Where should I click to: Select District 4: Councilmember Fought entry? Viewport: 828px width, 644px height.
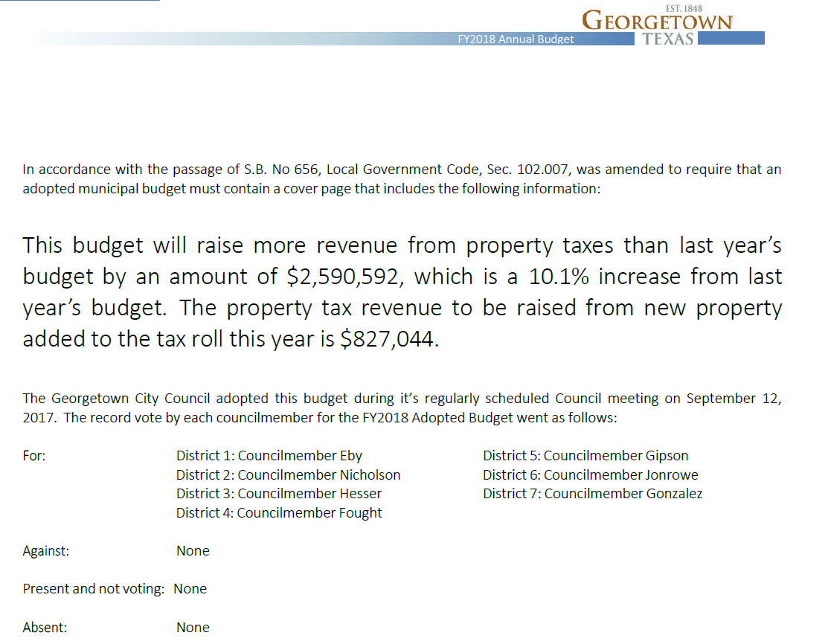coord(279,512)
